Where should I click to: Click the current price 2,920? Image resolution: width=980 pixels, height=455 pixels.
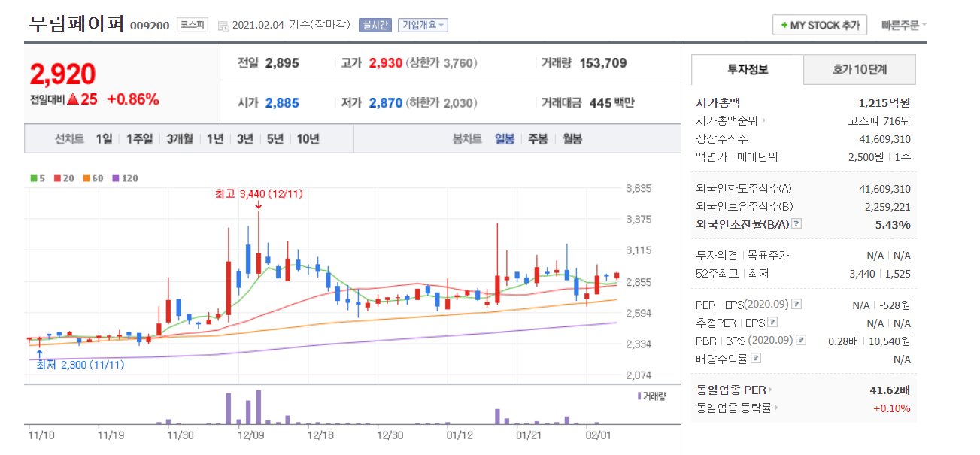click(63, 74)
